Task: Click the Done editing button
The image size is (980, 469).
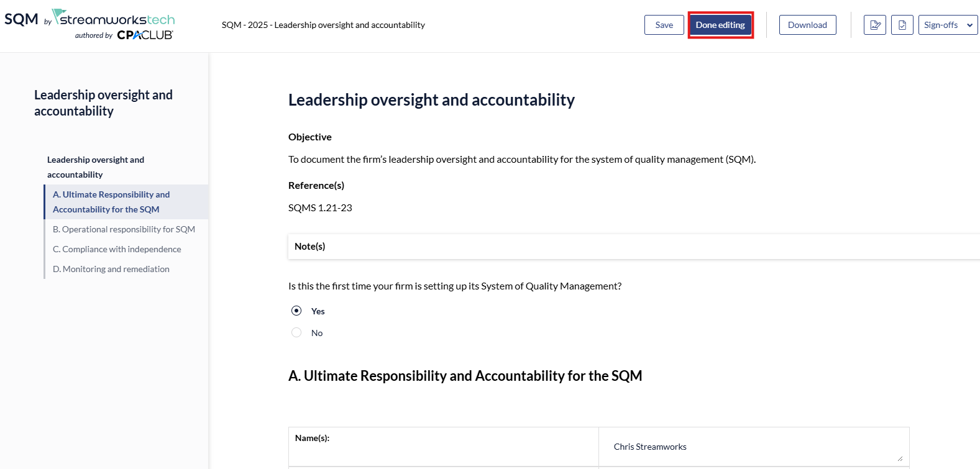Action: pyautogui.click(x=720, y=25)
